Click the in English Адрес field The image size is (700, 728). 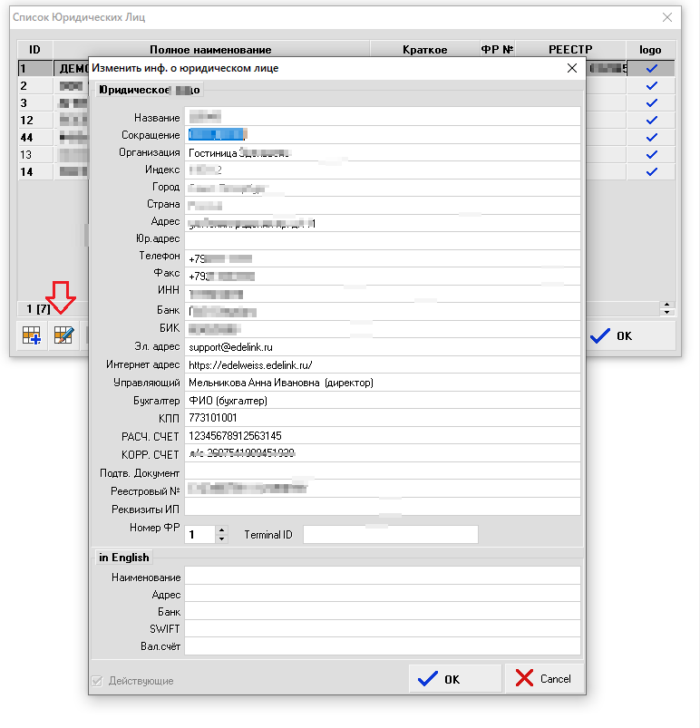point(383,593)
